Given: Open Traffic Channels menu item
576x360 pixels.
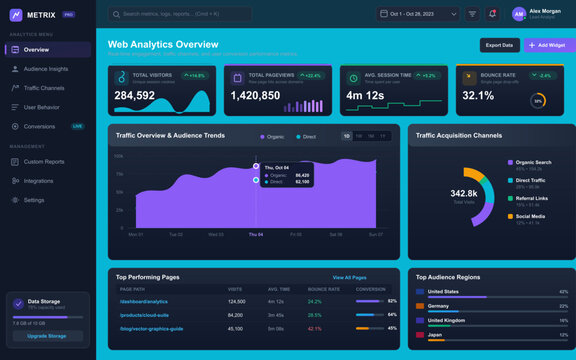Looking at the screenshot, I should point(48,88).
